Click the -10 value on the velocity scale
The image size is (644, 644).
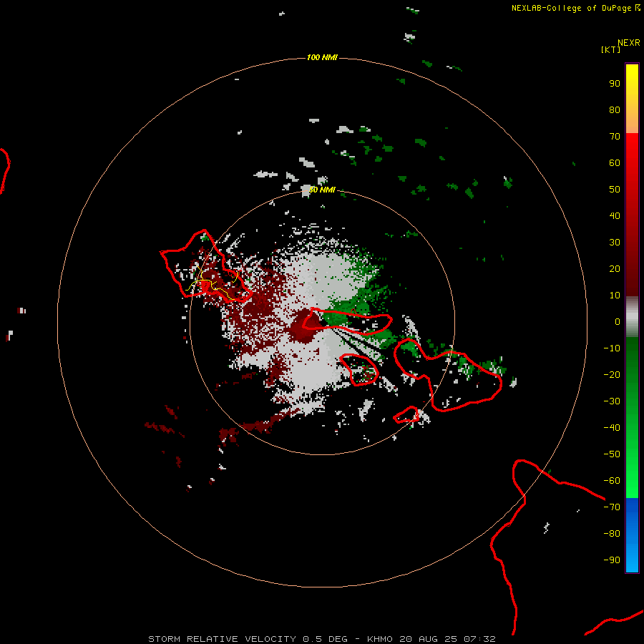click(612, 348)
